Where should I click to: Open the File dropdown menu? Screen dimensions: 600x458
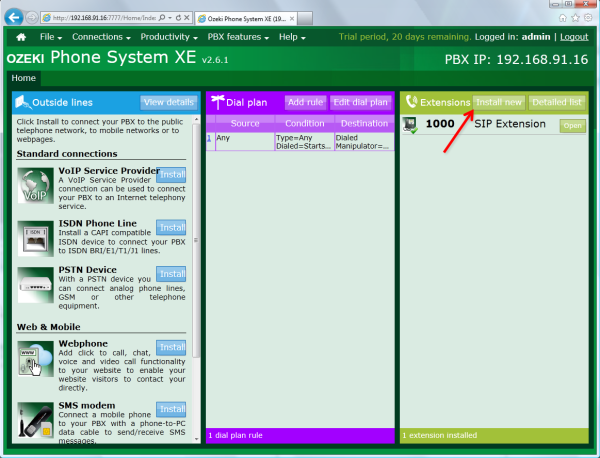51,37
